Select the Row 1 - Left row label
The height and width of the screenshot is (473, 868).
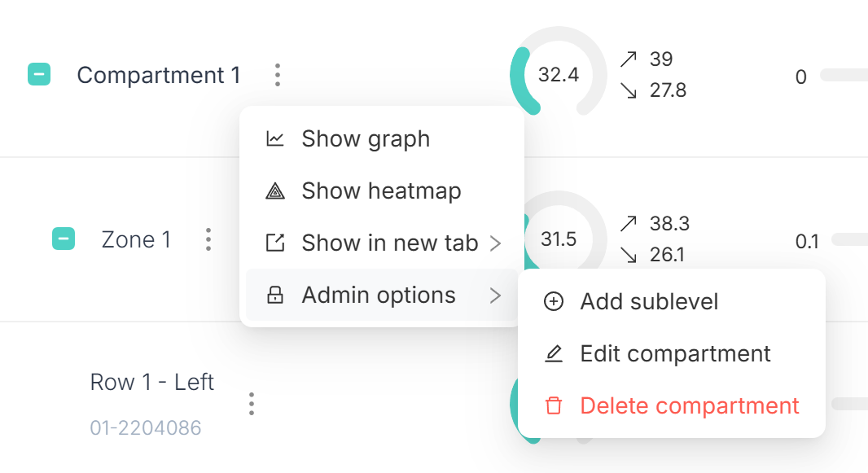coord(151,382)
